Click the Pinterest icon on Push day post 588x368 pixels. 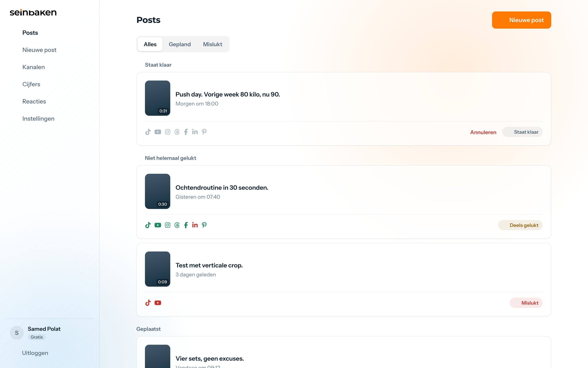point(204,132)
